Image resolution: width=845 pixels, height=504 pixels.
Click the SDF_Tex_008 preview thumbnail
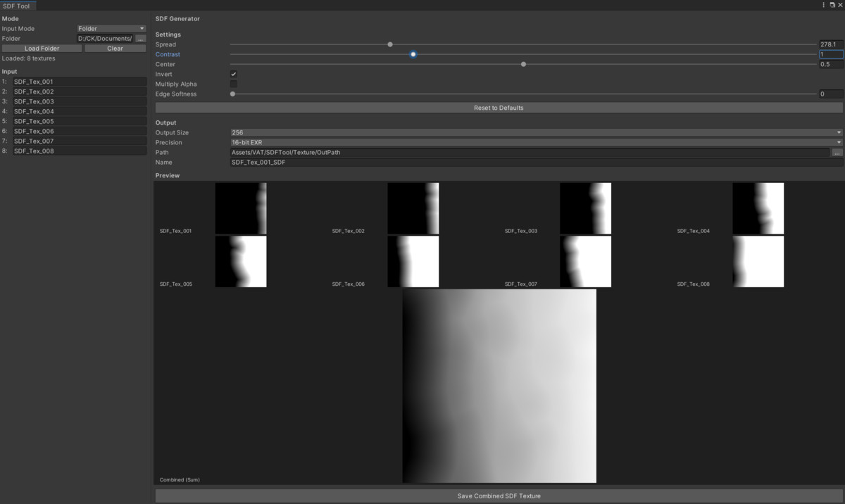point(758,262)
